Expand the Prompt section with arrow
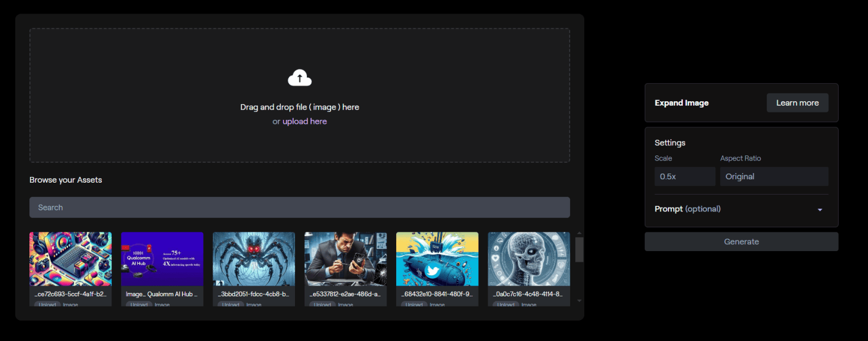Image resolution: width=868 pixels, height=341 pixels. pyautogui.click(x=819, y=210)
